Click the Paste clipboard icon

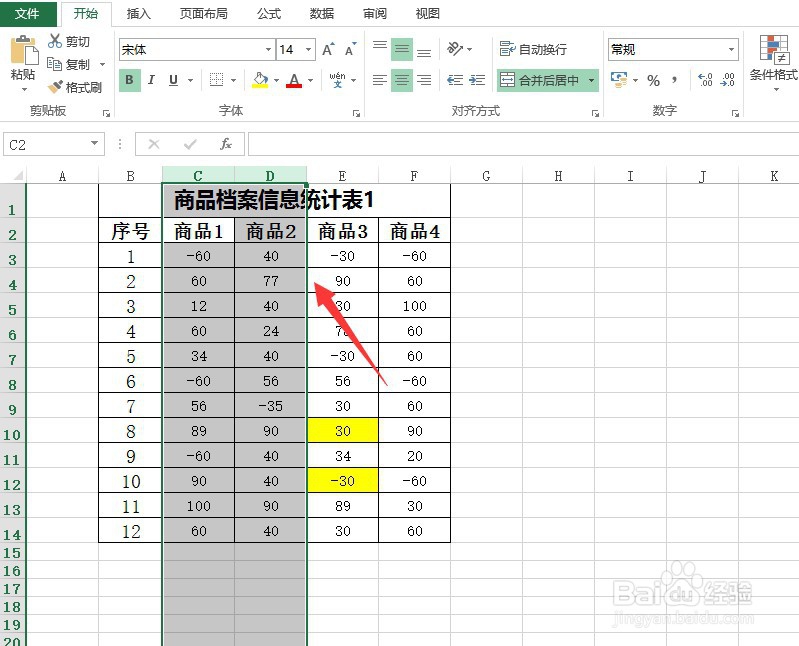(23, 50)
